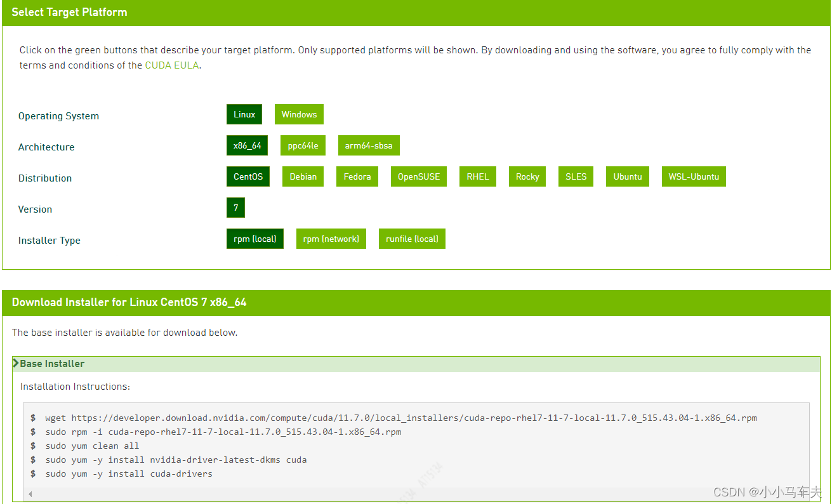The image size is (832, 504).
Task: Select WSL-Ubuntu distribution
Action: point(694,176)
